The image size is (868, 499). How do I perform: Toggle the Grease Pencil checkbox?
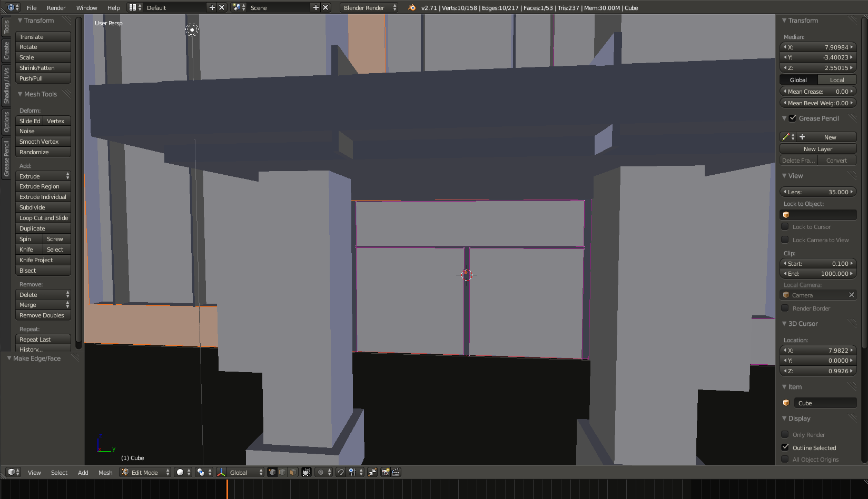click(793, 118)
